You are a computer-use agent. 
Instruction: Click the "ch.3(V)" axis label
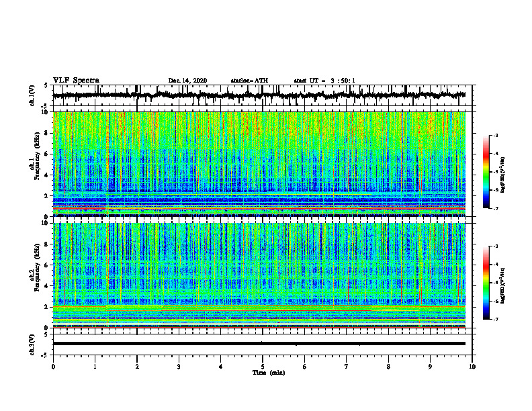(32, 345)
